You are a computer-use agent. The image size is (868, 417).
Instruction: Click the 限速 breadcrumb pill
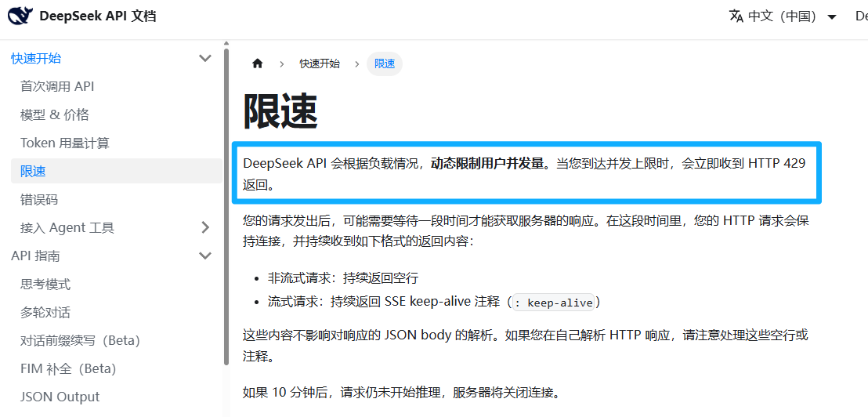click(385, 63)
